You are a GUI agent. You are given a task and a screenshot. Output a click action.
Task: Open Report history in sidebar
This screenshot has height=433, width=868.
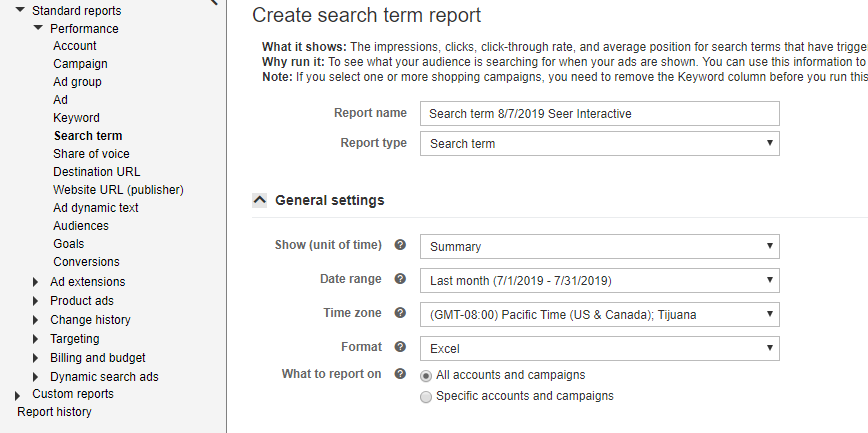(54, 412)
